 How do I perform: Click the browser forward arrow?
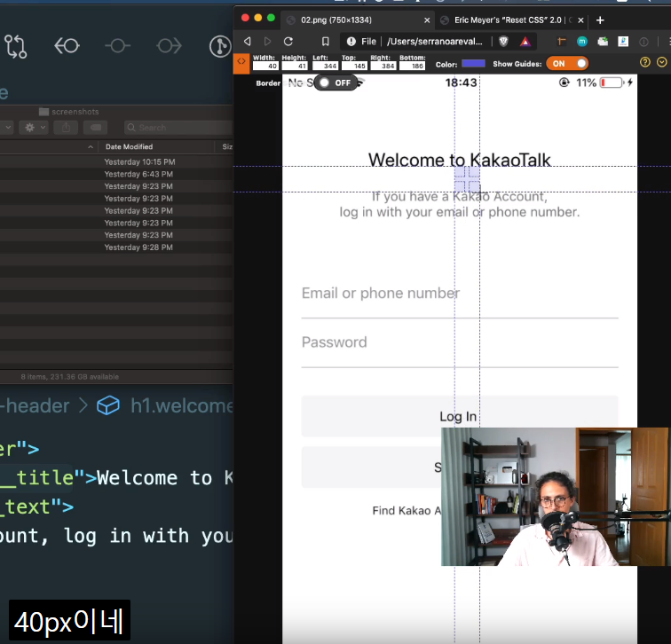coord(267,41)
